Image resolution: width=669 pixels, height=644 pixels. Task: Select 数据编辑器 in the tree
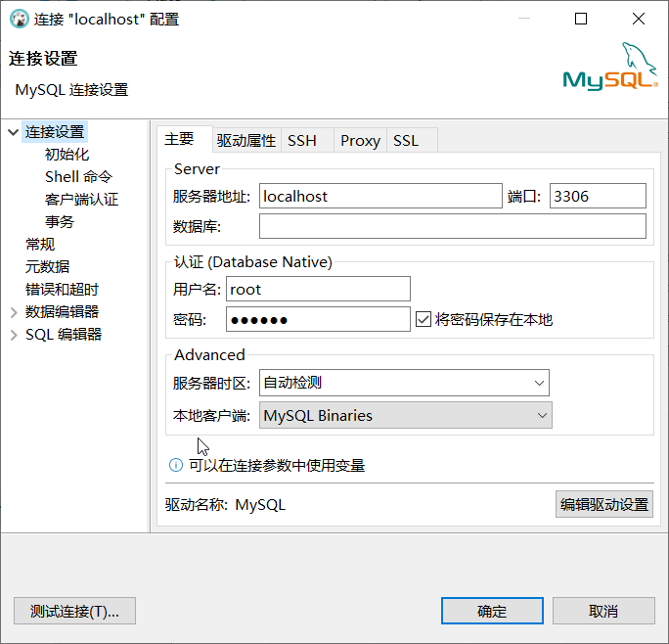[x=62, y=312]
